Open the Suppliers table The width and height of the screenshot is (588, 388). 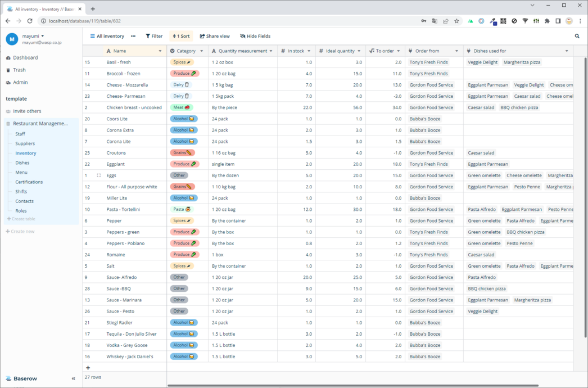(x=25, y=143)
